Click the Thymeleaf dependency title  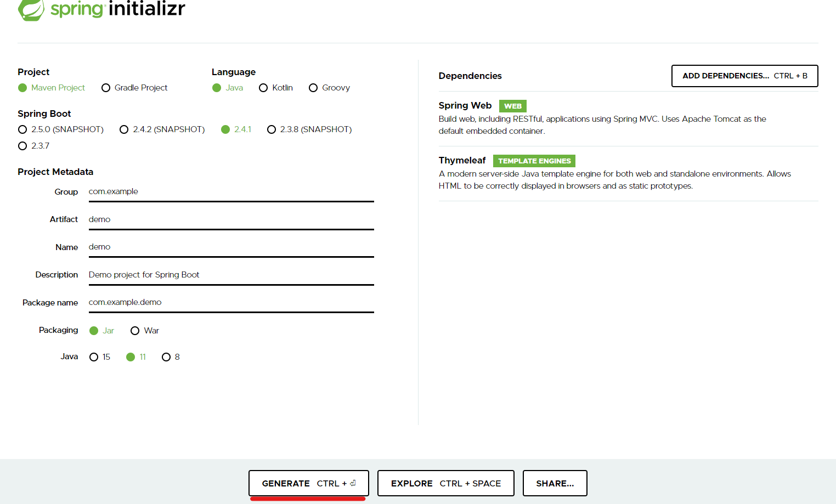tap(462, 160)
